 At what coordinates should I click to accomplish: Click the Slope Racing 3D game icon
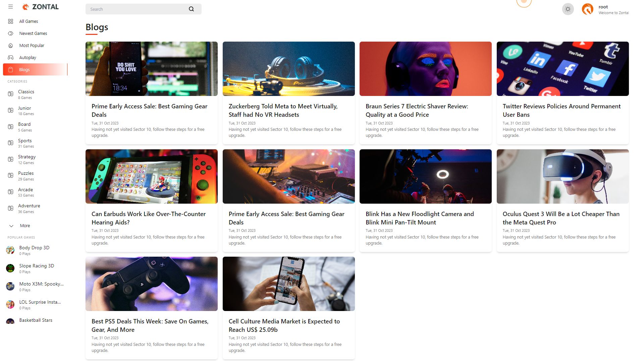tap(10, 268)
